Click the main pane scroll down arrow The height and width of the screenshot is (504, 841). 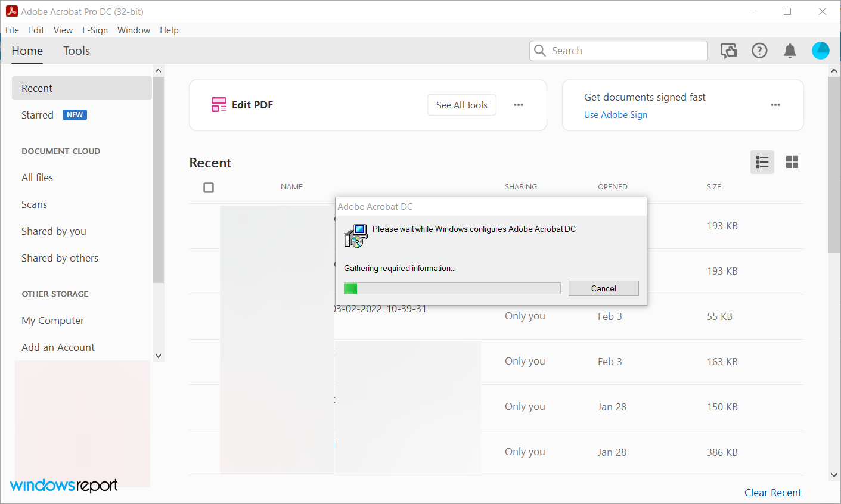[x=834, y=475]
